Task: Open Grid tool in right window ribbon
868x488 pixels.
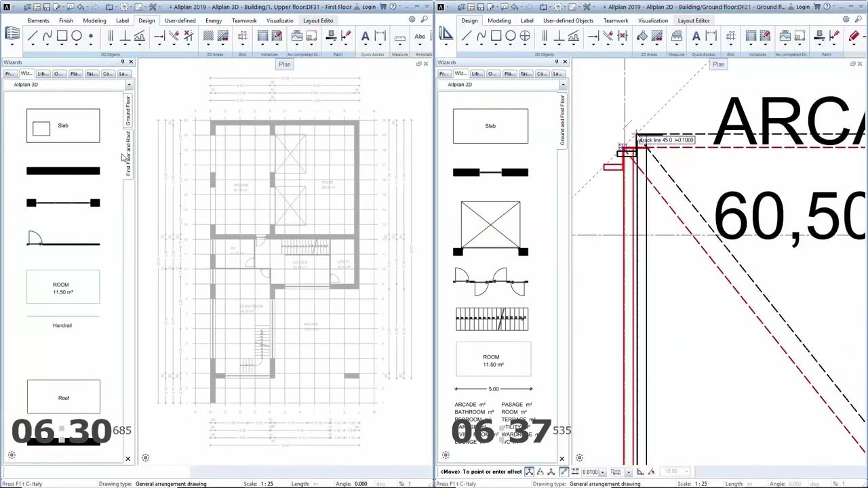Action: coord(731,36)
